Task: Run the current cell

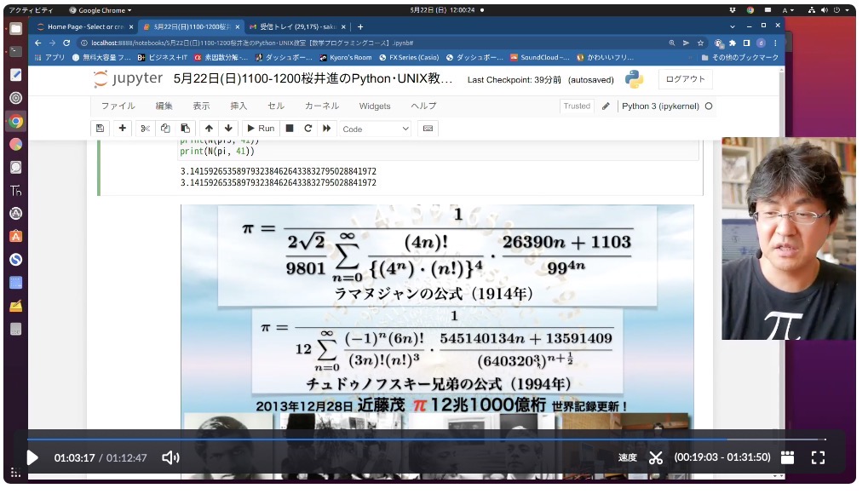Action: (261, 129)
